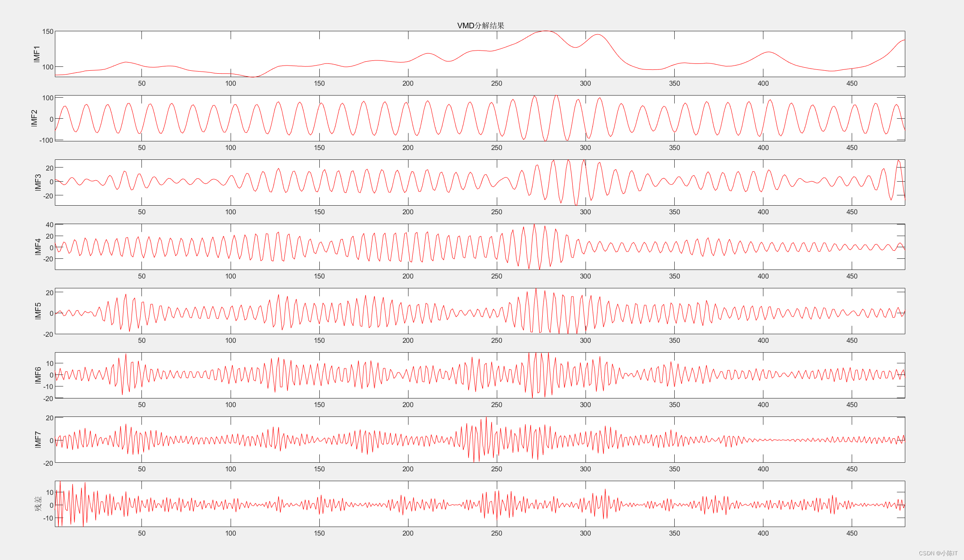Click x-tick 450 below IMF2 plot
Image resolution: width=964 pixels, height=560 pixels.
(x=852, y=148)
